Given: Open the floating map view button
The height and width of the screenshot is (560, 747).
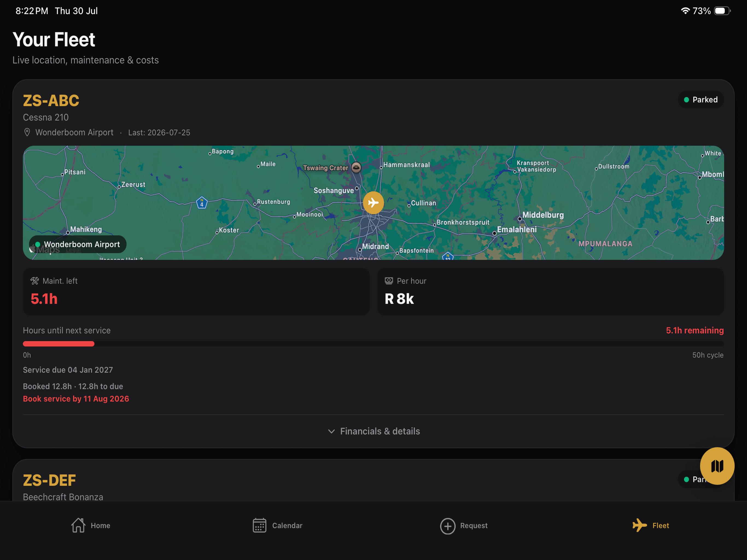Looking at the screenshot, I should tap(717, 466).
